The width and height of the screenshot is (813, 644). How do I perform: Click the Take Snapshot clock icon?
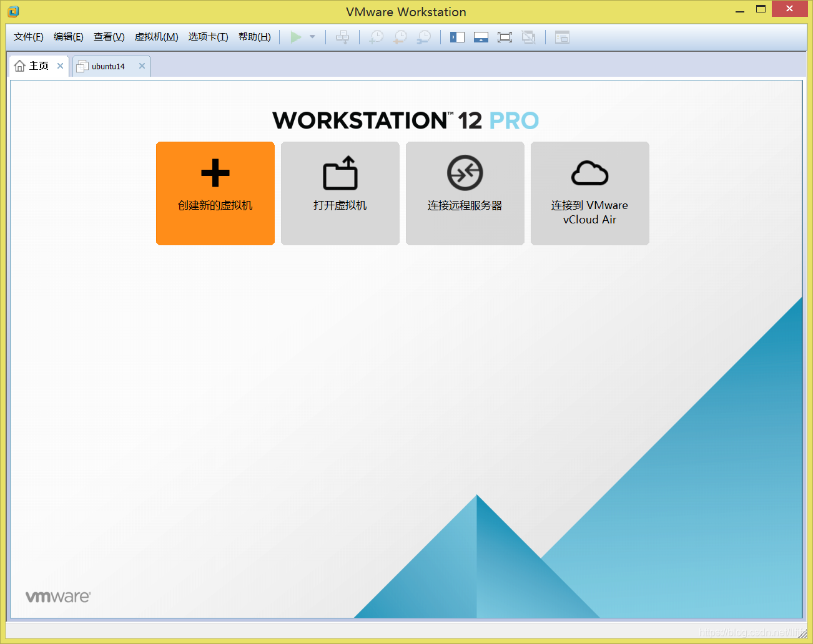point(377,37)
